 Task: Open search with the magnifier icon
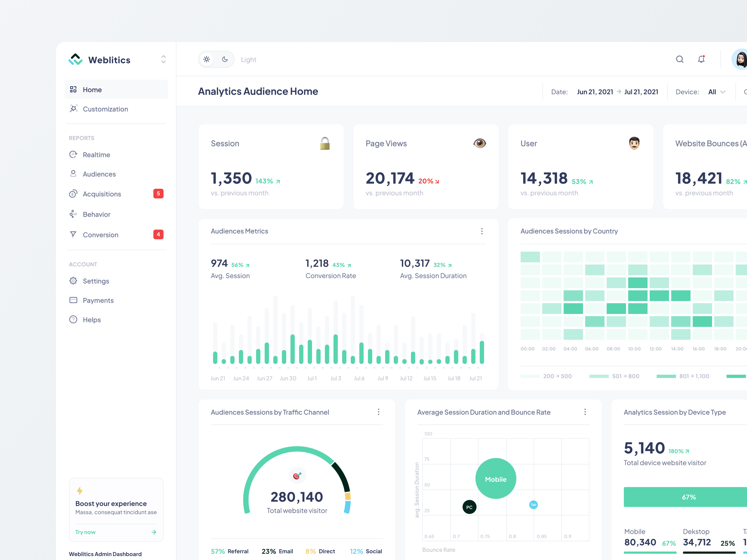pyautogui.click(x=680, y=59)
